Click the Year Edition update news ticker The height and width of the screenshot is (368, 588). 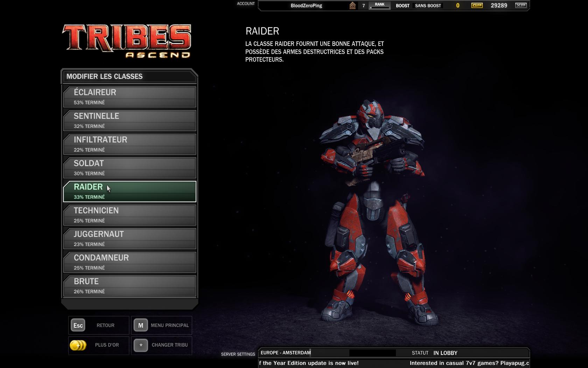click(x=309, y=363)
